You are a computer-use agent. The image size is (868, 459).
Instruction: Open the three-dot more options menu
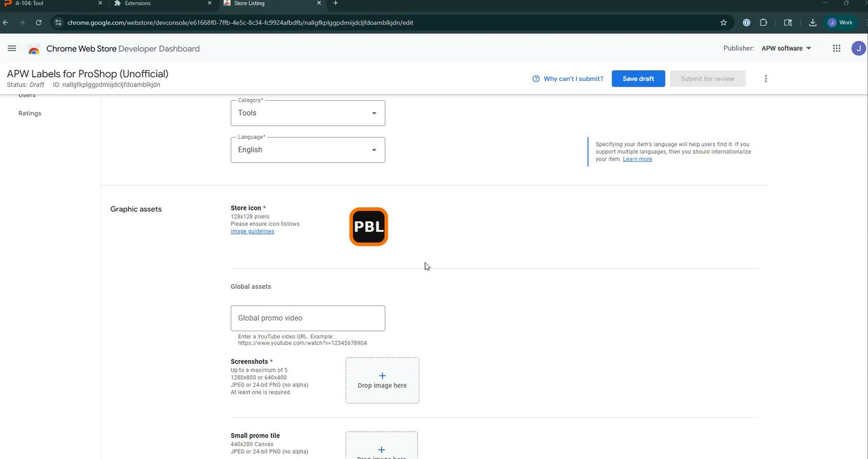[x=765, y=79]
